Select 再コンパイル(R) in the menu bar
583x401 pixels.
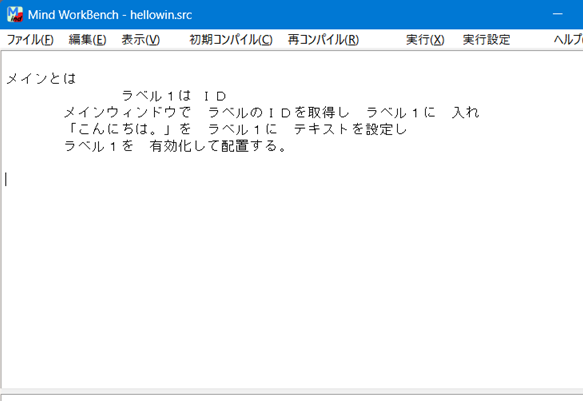tap(323, 39)
